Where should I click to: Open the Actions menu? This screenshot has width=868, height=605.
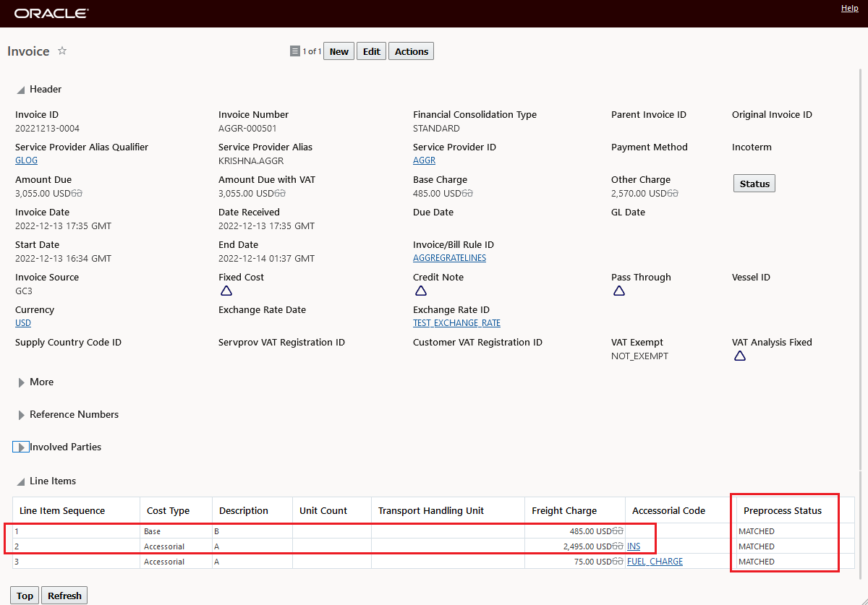click(412, 51)
